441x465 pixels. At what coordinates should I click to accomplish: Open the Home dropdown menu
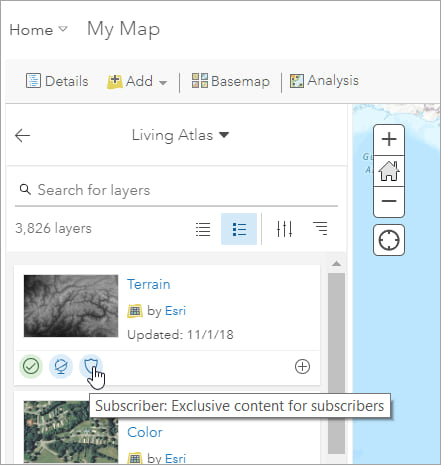[x=38, y=30]
